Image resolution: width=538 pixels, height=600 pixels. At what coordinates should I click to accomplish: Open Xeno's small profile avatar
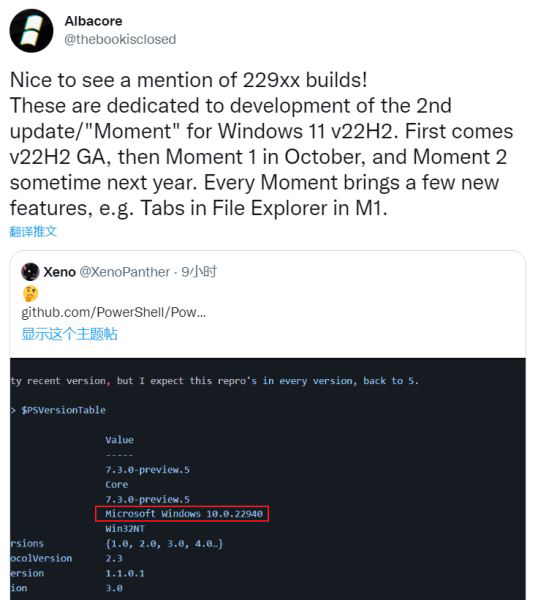(x=30, y=272)
